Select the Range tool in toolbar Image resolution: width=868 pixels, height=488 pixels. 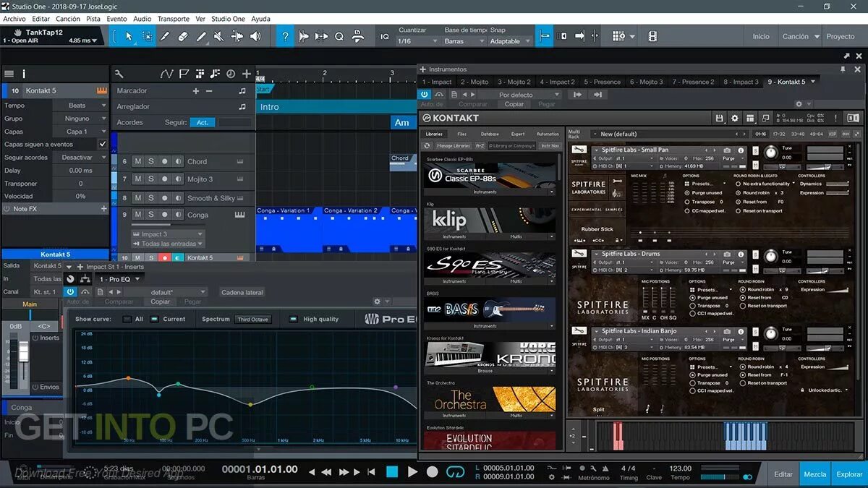(148, 35)
